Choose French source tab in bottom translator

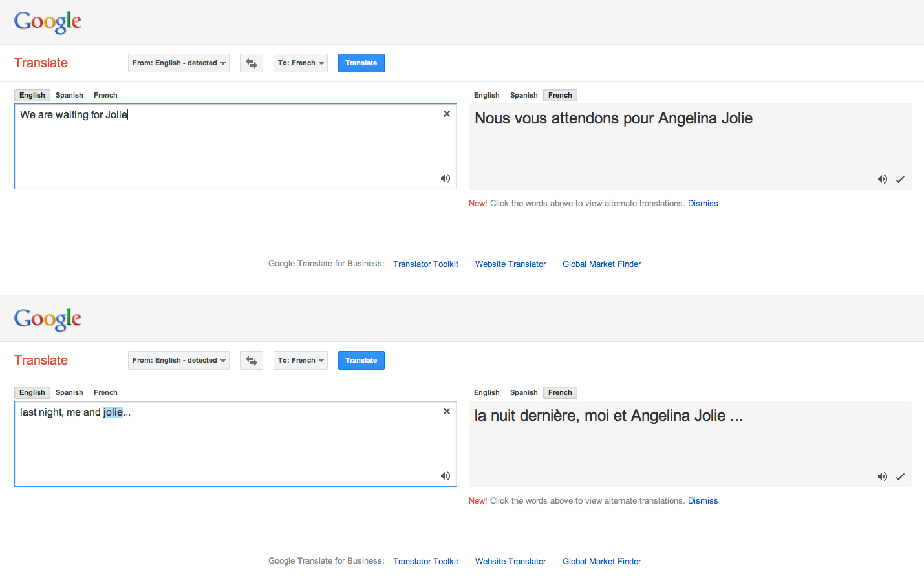pyautogui.click(x=105, y=392)
